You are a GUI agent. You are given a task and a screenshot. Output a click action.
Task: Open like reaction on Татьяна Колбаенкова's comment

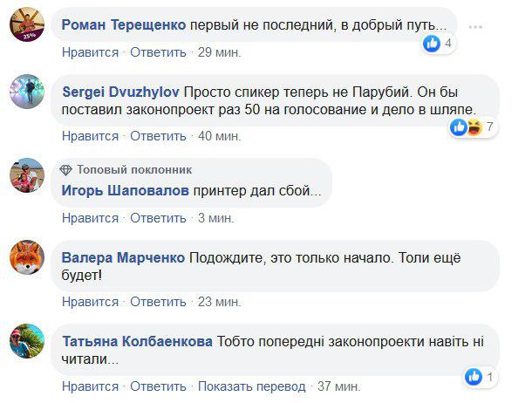pyautogui.click(x=481, y=377)
